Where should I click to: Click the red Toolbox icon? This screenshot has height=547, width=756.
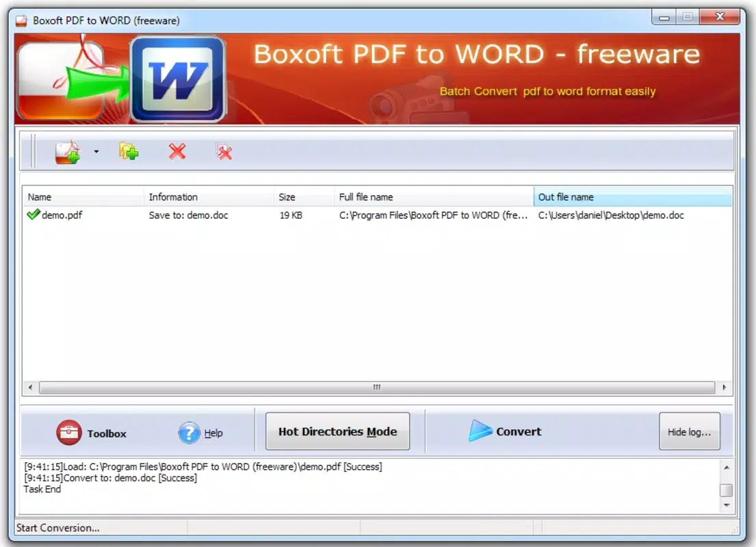tap(68, 432)
